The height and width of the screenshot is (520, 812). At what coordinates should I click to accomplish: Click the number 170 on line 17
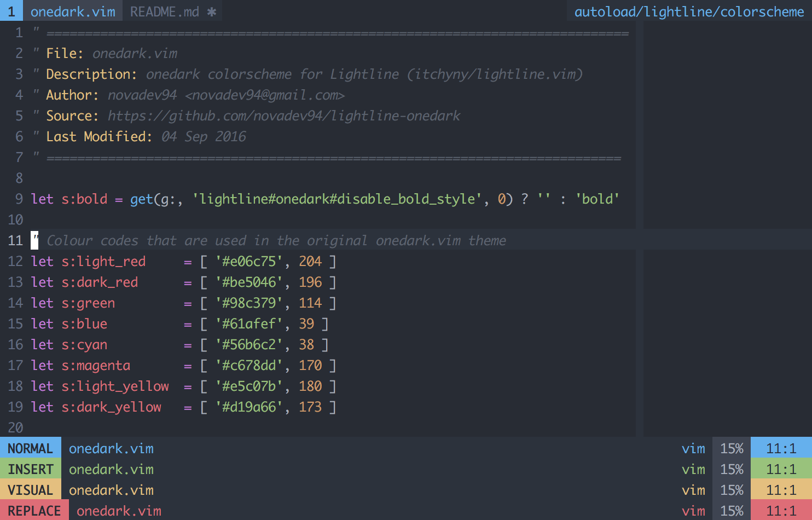tap(310, 365)
